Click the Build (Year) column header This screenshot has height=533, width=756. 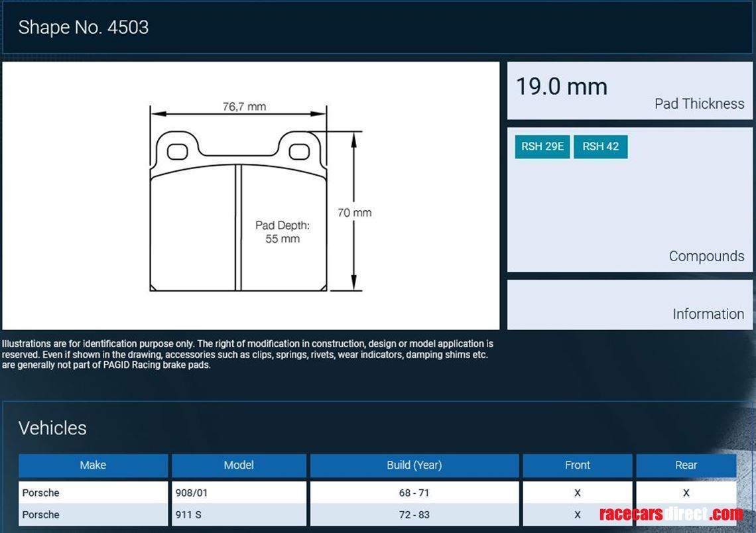pyautogui.click(x=414, y=465)
